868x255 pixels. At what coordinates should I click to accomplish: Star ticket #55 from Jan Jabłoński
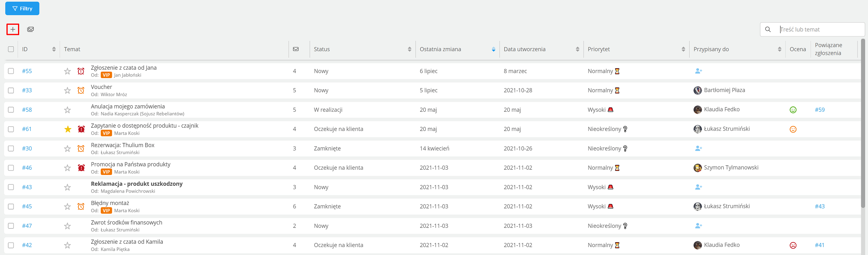(x=68, y=71)
